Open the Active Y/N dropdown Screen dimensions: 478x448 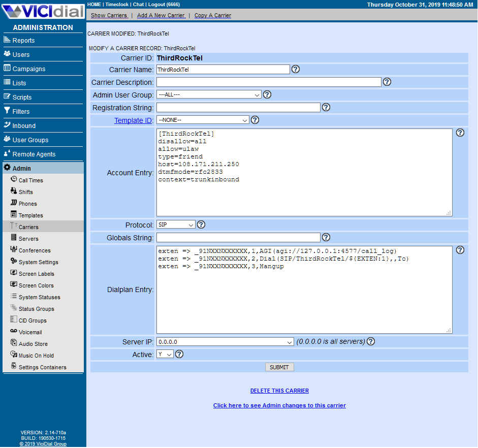pos(165,354)
